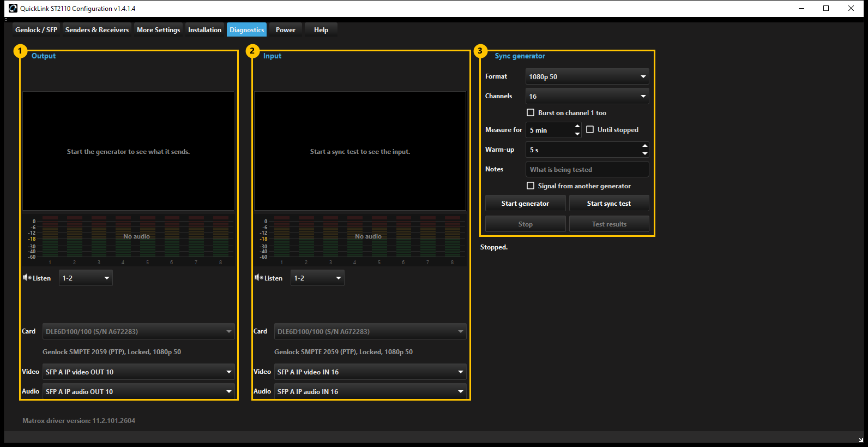Open Test results
The height and width of the screenshot is (447, 868).
click(x=609, y=224)
